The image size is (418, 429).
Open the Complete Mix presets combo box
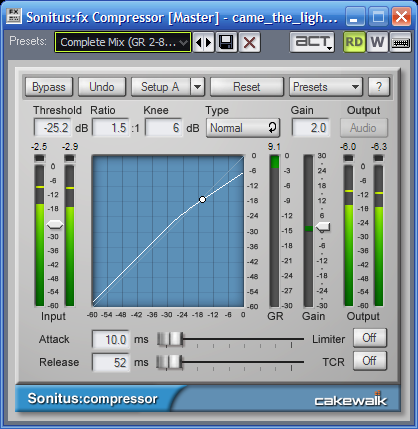click(x=123, y=42)
